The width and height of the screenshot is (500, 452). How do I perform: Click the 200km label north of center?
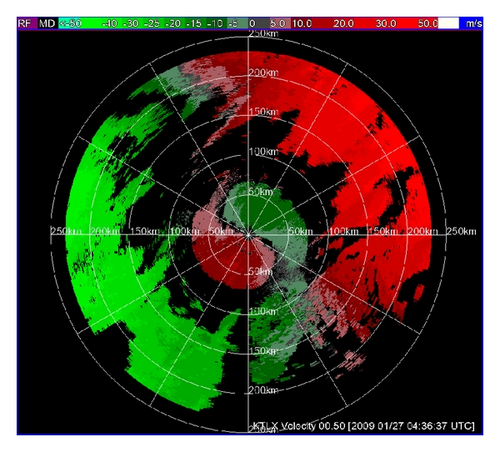pyautogui.click(x=263, y=73)
